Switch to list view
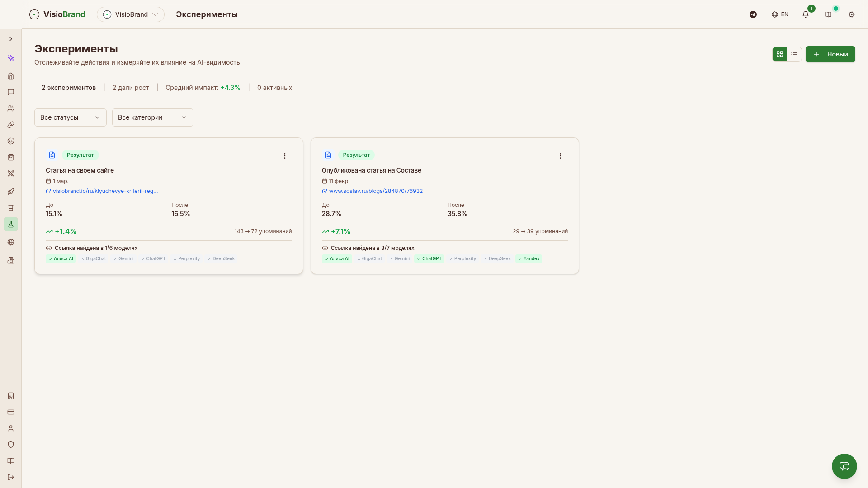 pyautogui.click(x=794, y=54)
